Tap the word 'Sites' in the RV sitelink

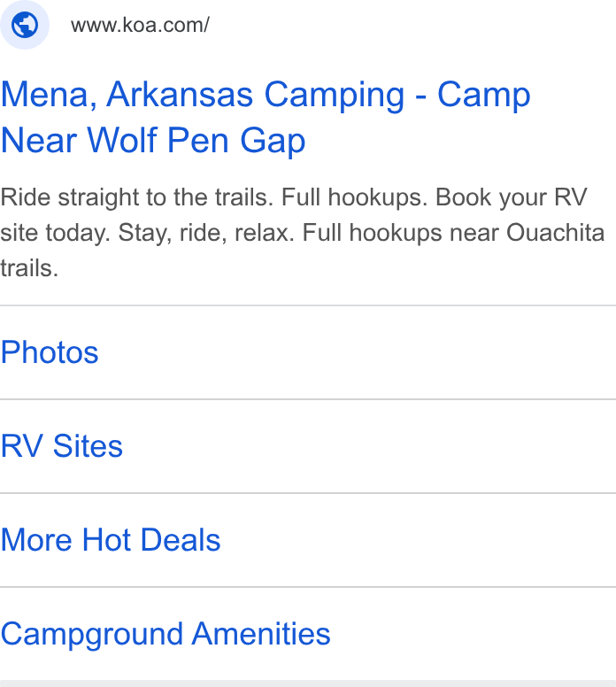coord(88,446)
